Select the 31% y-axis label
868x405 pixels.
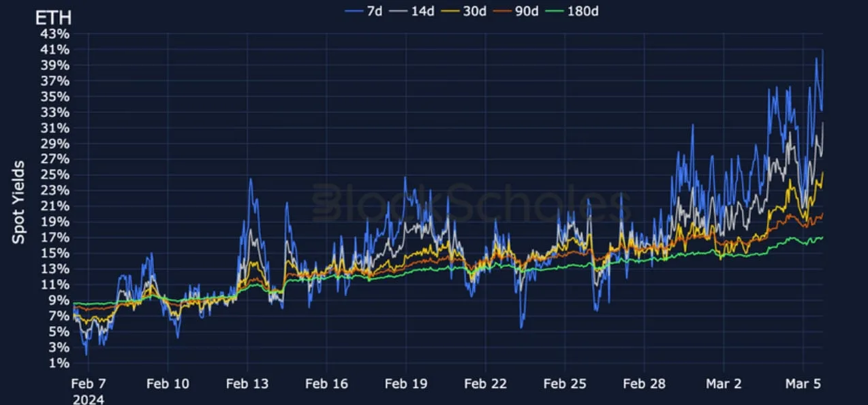55,128
